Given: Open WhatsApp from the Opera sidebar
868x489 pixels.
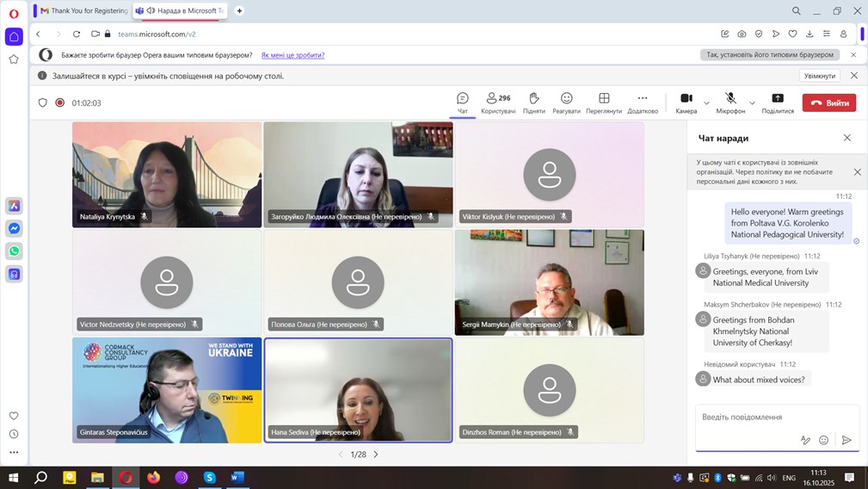Looking at the screenshot, I should pyautogui.click(x=14, y=251).
